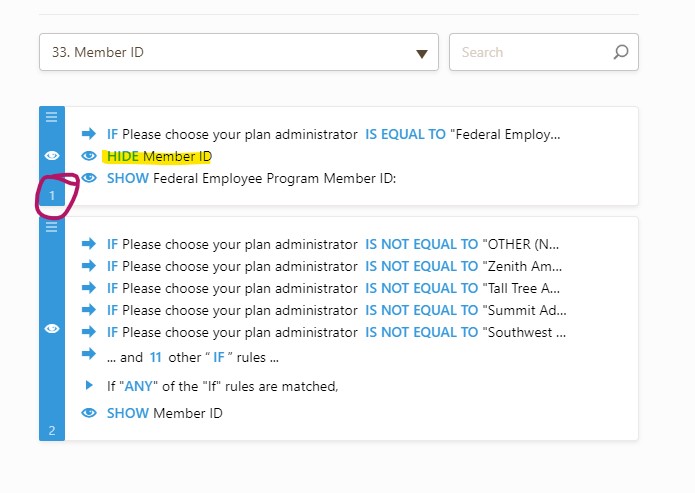Expand the 'If "ANY" of the rules matched' triangle
Screen dimensions: 695x493
pyautogui.click(x=89, y=385)
